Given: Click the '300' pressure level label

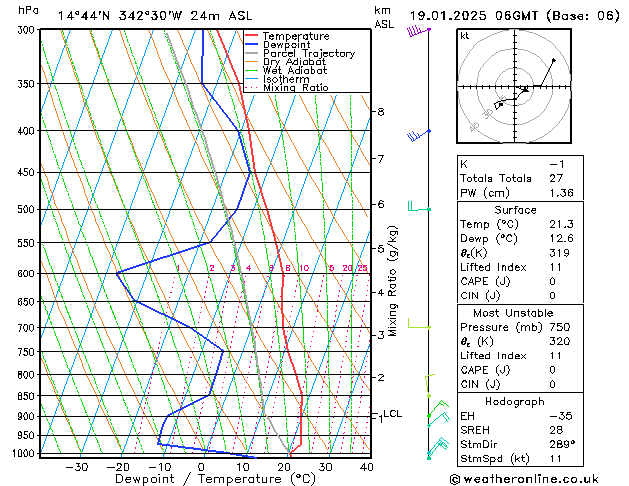Looking at the screenshot, I should pyautogui.click(x=28, y=30).
